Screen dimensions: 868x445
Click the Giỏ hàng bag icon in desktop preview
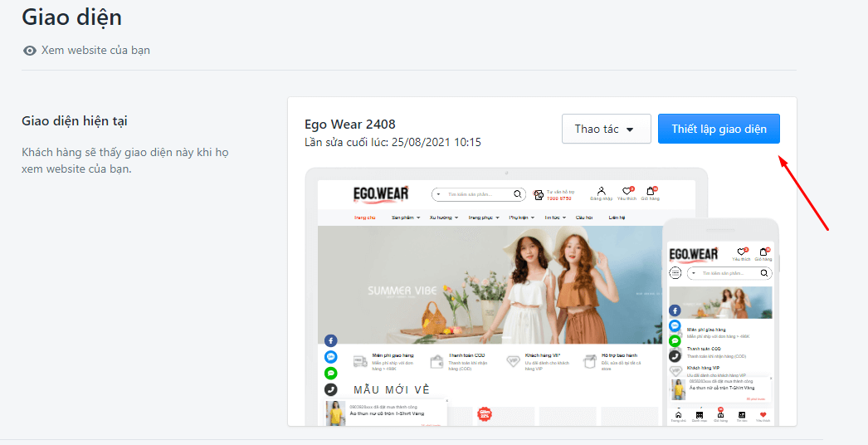tap(651, 191)
